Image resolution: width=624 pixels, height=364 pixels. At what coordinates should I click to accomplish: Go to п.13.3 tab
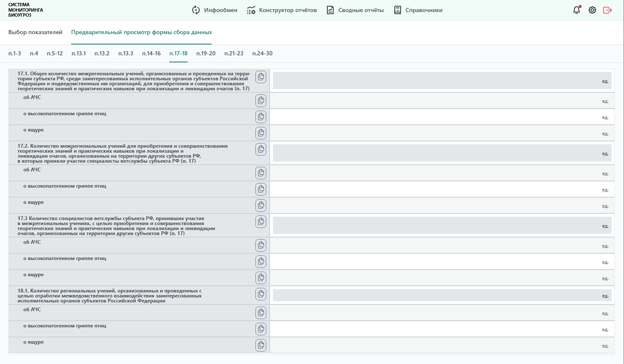tap(126, 53)
